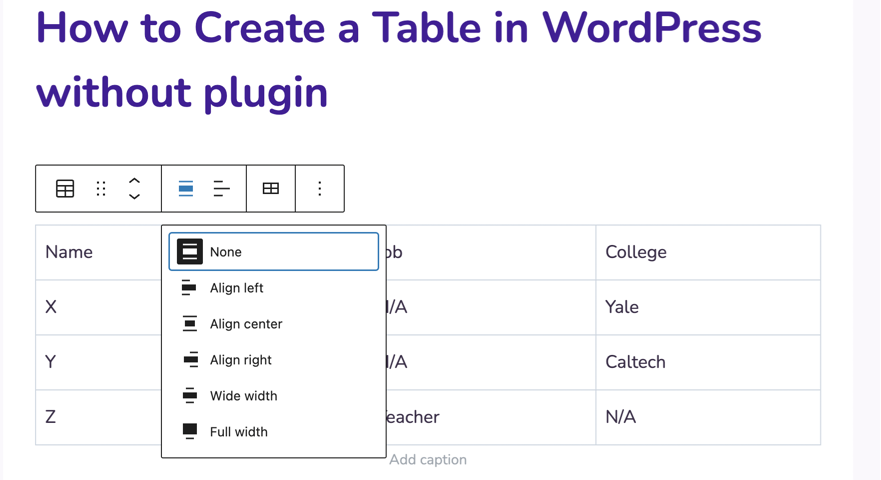Open the three-dot block options menu

(x=320, y=188)
